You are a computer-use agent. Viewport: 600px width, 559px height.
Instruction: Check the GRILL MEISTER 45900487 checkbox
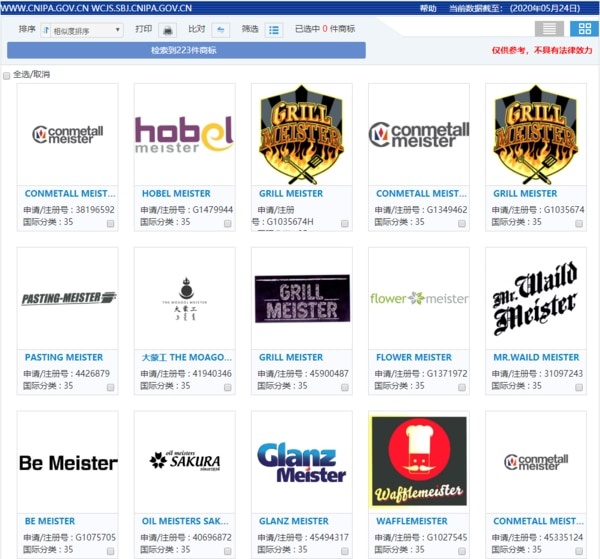[344, 387]
